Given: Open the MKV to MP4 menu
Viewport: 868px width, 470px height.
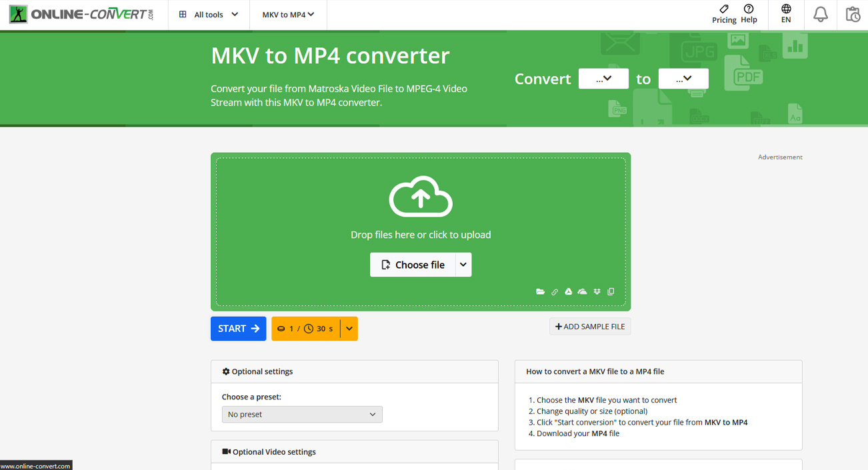Looking at the screenshot, I should pyautogui.click(x=288, y=15).
